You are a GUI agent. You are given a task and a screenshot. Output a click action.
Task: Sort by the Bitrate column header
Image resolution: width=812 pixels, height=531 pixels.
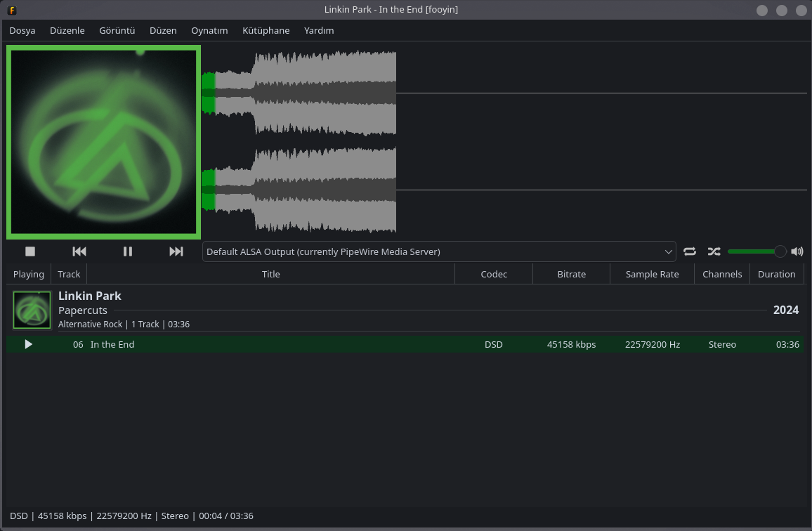(x=571, y=274)
